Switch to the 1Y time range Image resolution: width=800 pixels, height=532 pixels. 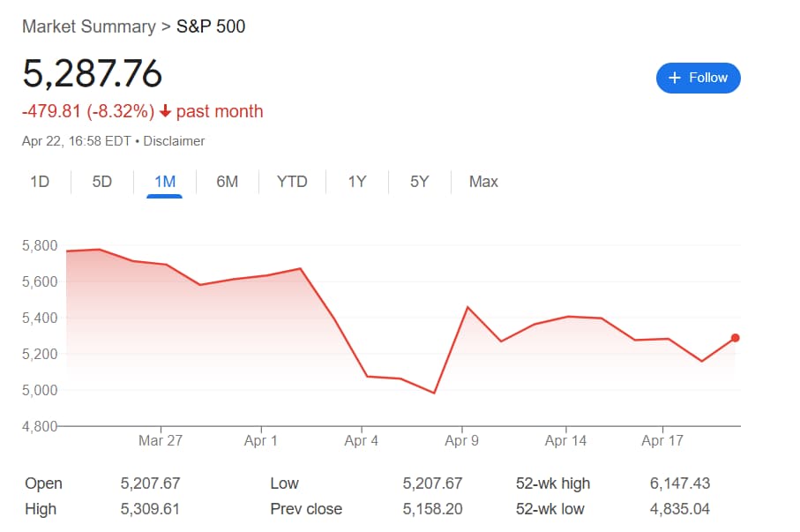356,182
